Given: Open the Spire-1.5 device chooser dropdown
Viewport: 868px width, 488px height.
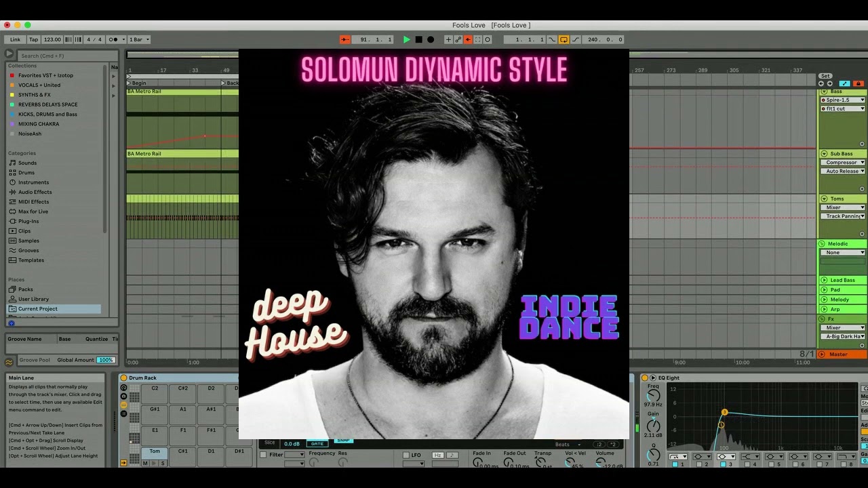Looking at the screenshot, I should (x=843, y=100).
